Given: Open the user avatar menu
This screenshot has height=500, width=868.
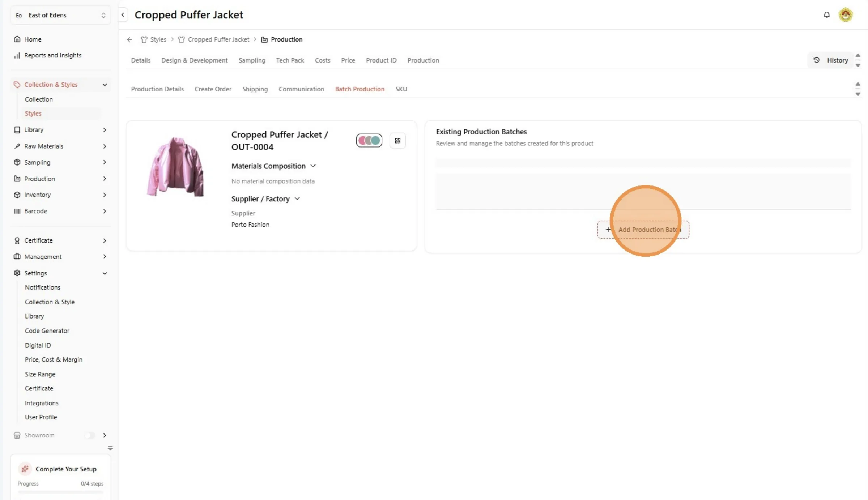Looking at the screenshot, I should 846,15.
